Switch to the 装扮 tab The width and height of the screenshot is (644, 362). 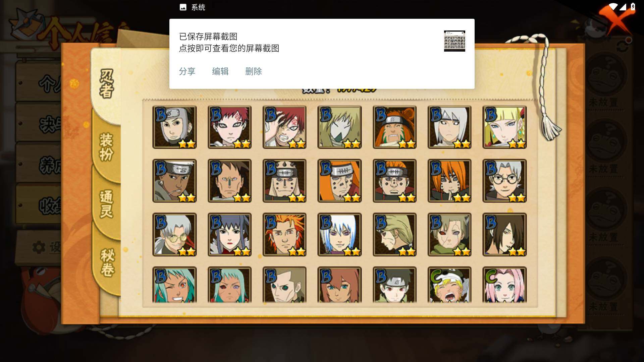[x=106, y=147]
